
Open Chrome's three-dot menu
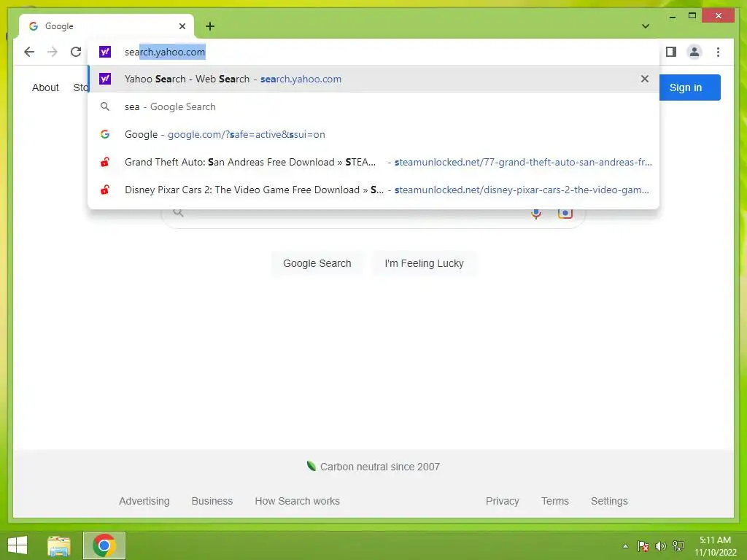718,52
